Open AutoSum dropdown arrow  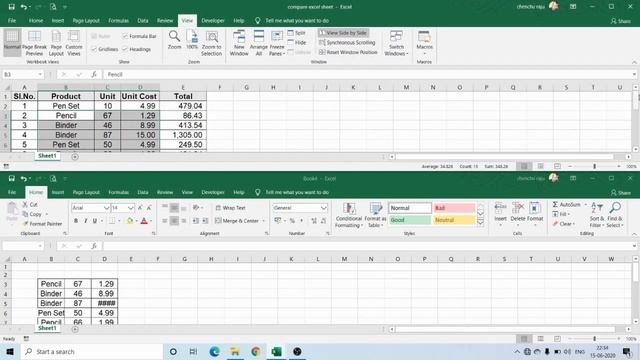point(586,204)
